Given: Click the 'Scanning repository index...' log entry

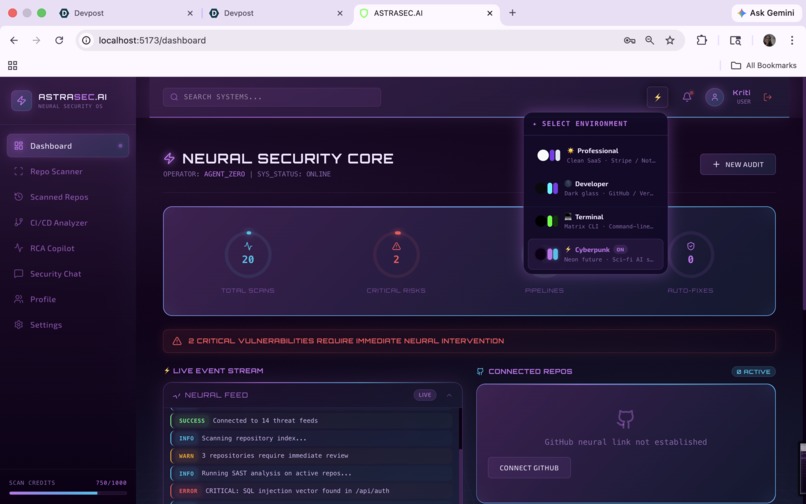Looking at the screenshot, I should [x=312, y=438].
